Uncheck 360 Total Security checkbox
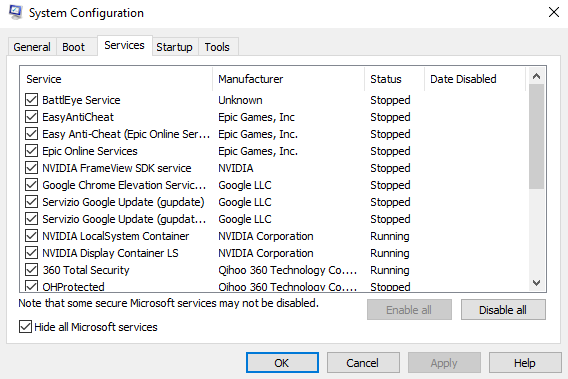The image size is (568, 379). coord(32,270)
